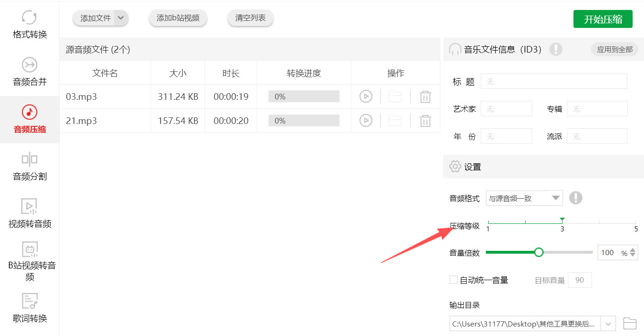Viewport: 644px width, 336px height.
Task: Click the headphone icon in ID3 header
Action: coord(455,49)
